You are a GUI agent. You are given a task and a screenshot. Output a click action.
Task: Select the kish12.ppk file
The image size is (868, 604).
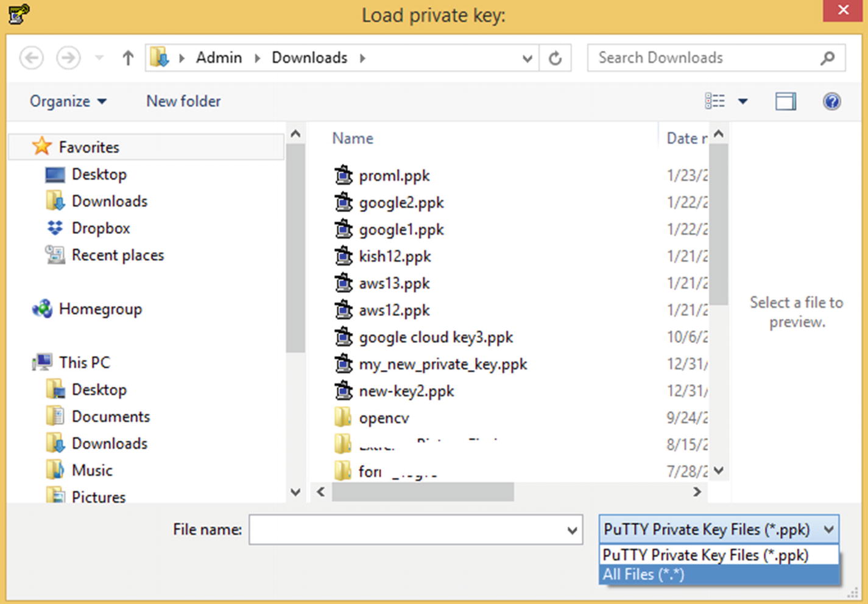pos(395,256)
